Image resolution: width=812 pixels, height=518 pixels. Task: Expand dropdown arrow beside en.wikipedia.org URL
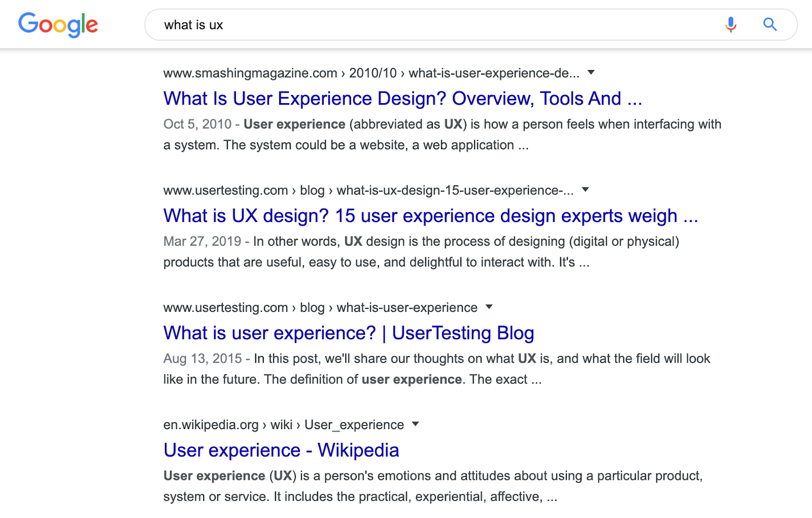pos(416,424)
